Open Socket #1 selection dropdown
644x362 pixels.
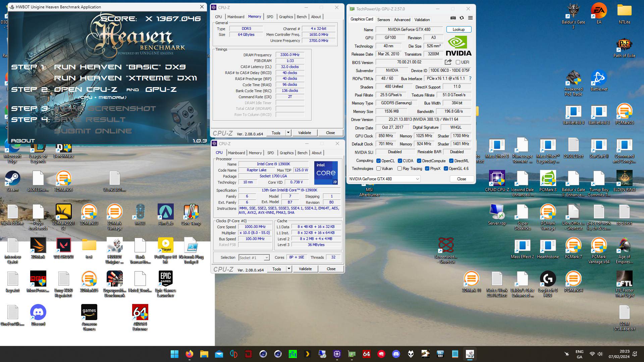(x=254, y=257)
